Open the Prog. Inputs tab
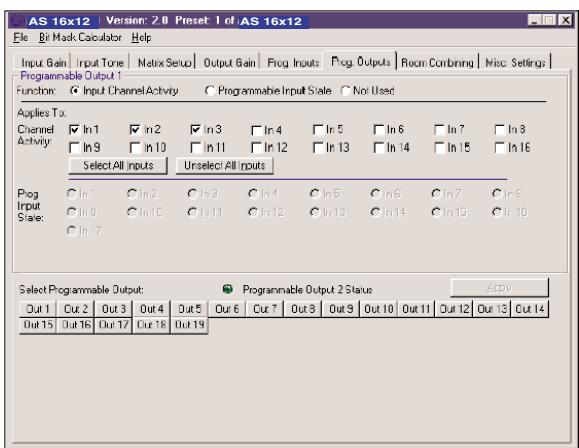Viewport: 579px width, 448px height. coord(293,63)
